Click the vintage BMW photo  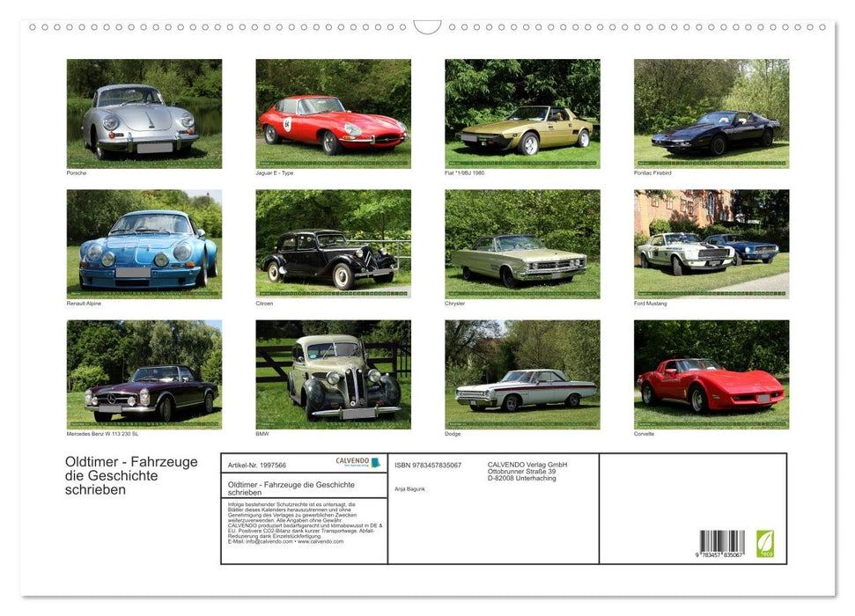click(x=334, y=375)
